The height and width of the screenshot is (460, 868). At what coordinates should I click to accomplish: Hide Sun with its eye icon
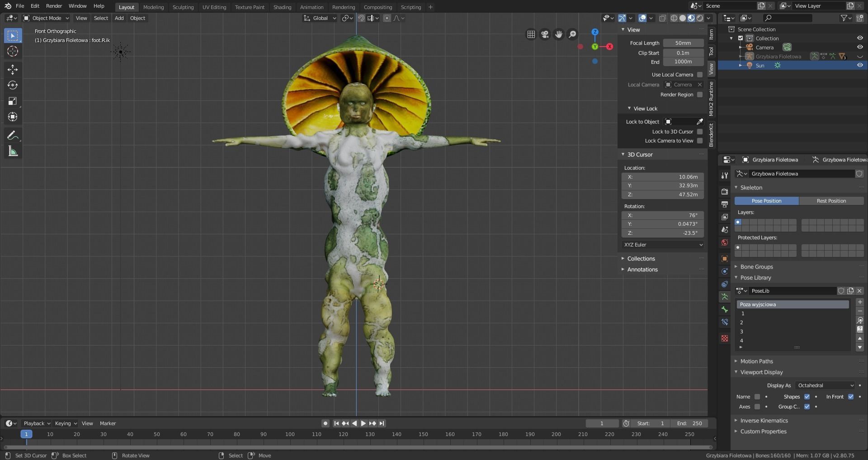860,65
